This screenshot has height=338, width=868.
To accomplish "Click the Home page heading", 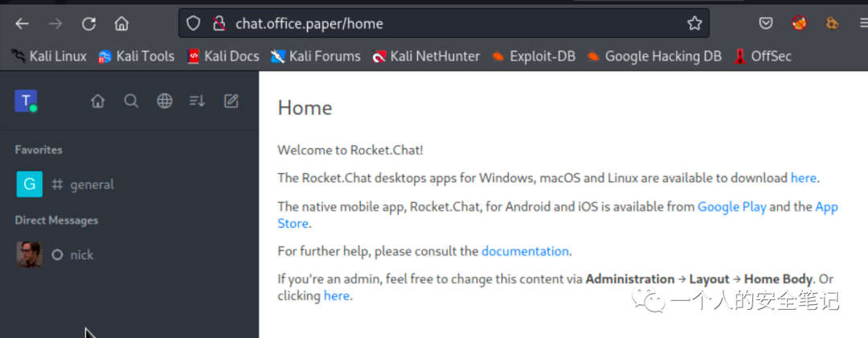I will 305,108.
